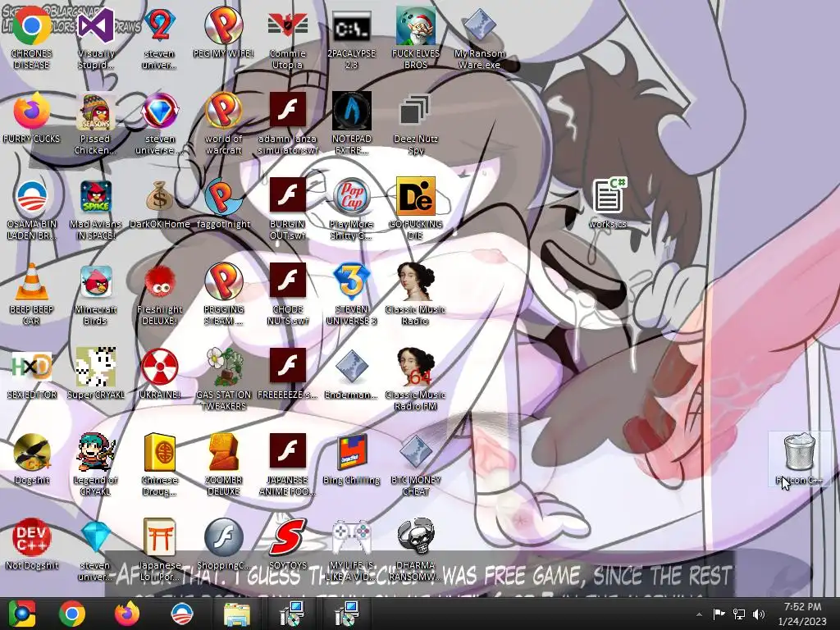840x630 pixels.
Task: Open the JAPANESE ANIME FOO... Flash file
Action: coord(287,465)
